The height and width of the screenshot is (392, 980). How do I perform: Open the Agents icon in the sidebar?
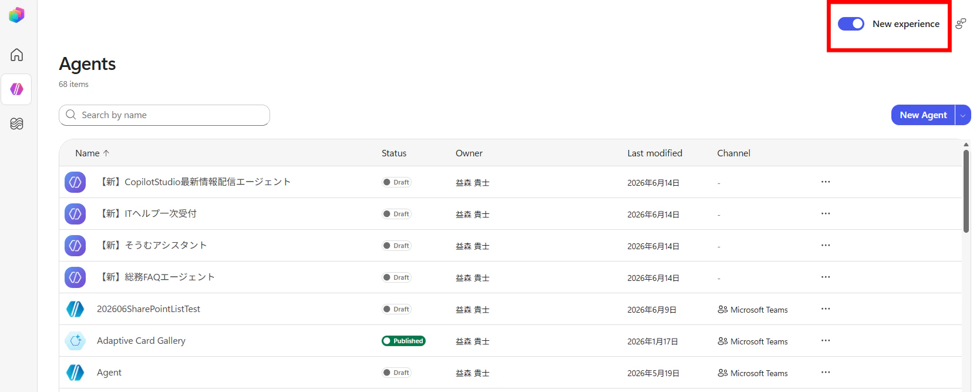pos(16,89)
